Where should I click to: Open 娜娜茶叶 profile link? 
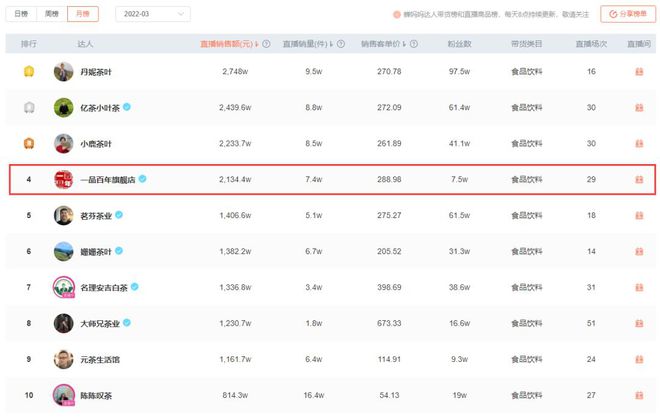pyautogui.click(x=96, y=252)
